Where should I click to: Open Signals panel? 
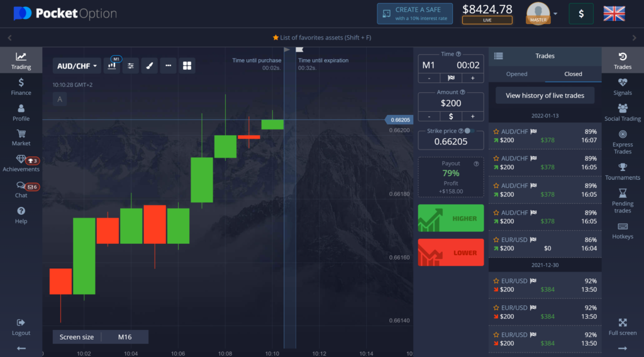[x=623, y=87]
